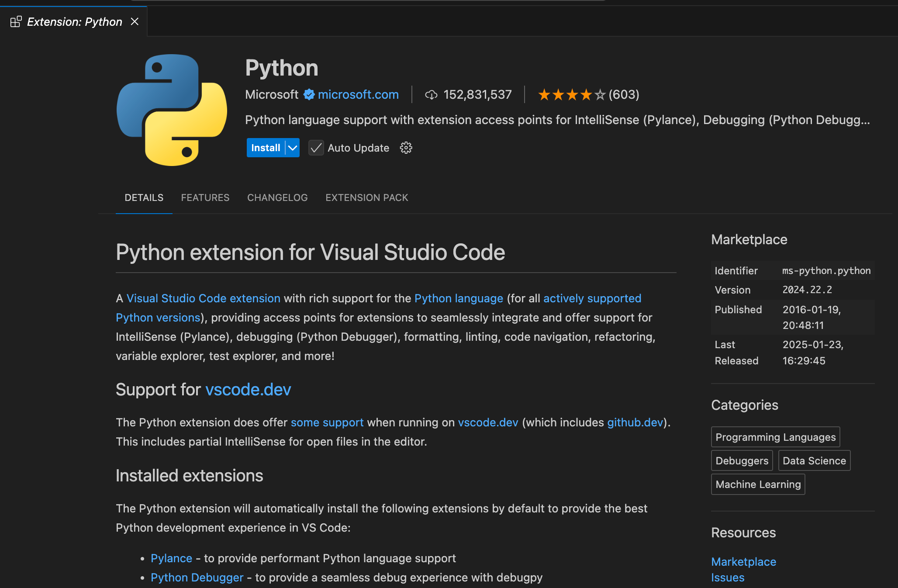
Task: Open the Pylance link
Action: pos(171,558)
